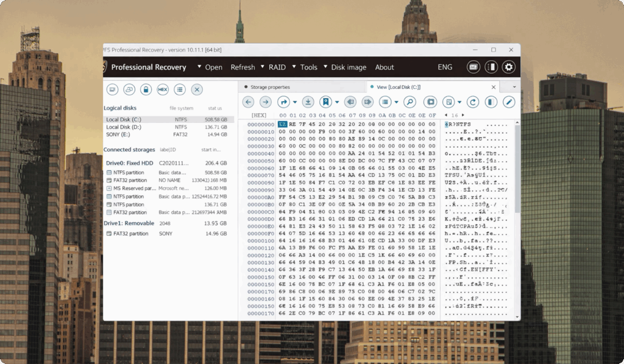Click the reload icon in hex viewer toolbar
This screenshot has height=364, width=624.
click(x=473, y=102)
